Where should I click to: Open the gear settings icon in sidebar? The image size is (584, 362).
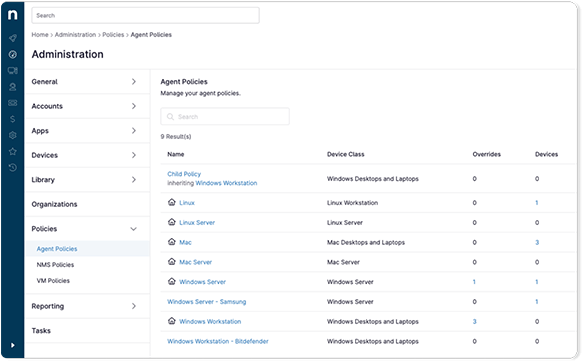[13, 135]
